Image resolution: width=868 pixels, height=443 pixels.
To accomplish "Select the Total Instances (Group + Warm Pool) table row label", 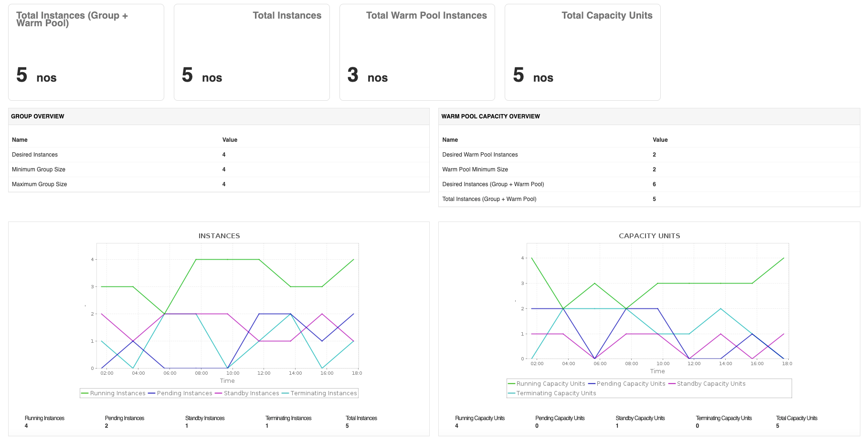I will point(489,199).
